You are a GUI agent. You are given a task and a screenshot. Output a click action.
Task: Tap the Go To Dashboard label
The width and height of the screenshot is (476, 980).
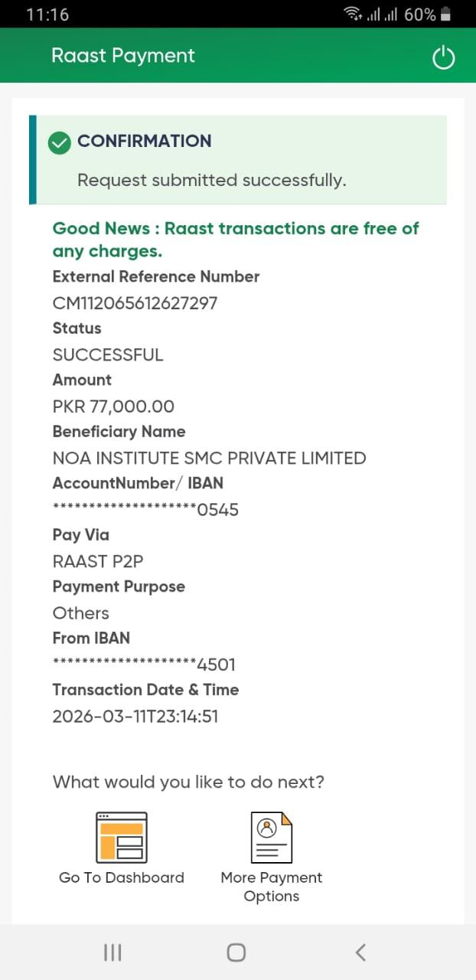[x=121, y=877]
